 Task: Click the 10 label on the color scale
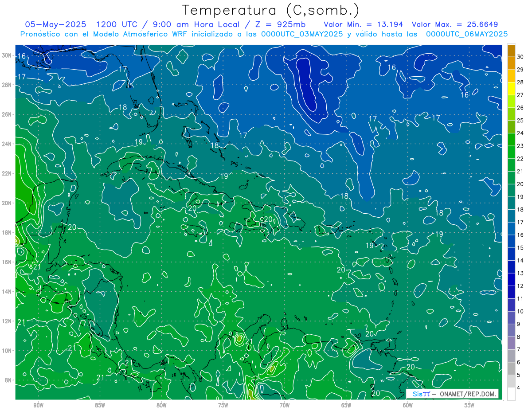[x=520, y=312]
